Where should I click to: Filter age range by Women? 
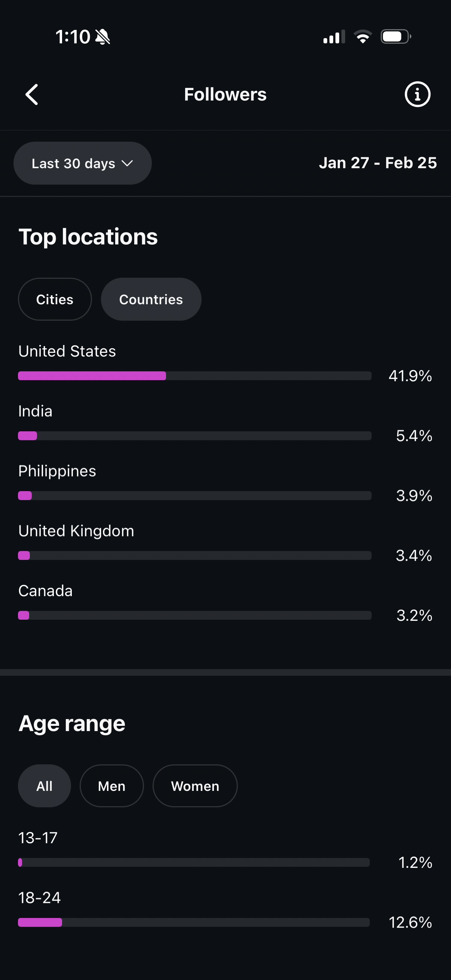pos(195,786)
